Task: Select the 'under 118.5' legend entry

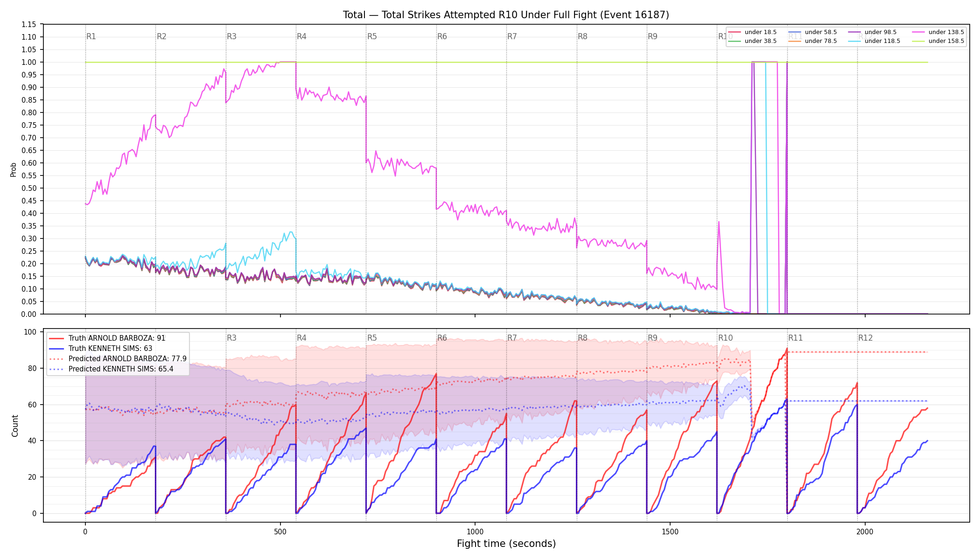Action: [x=874, y=41]
